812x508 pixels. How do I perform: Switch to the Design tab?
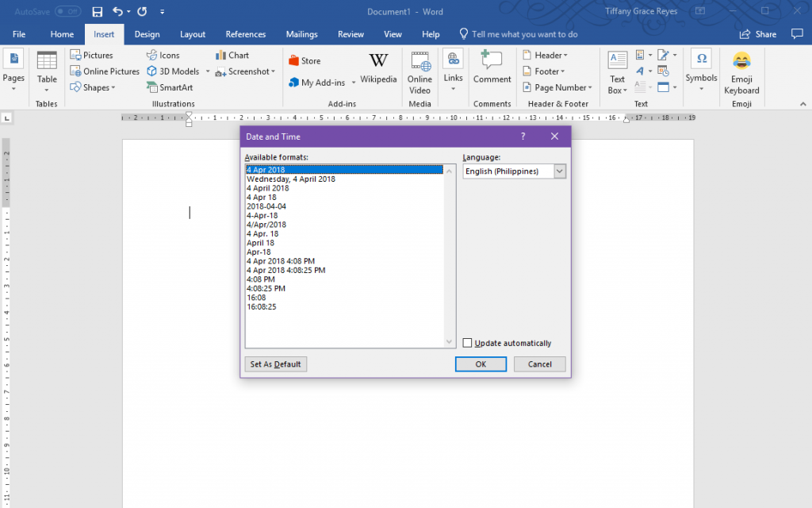147,34
